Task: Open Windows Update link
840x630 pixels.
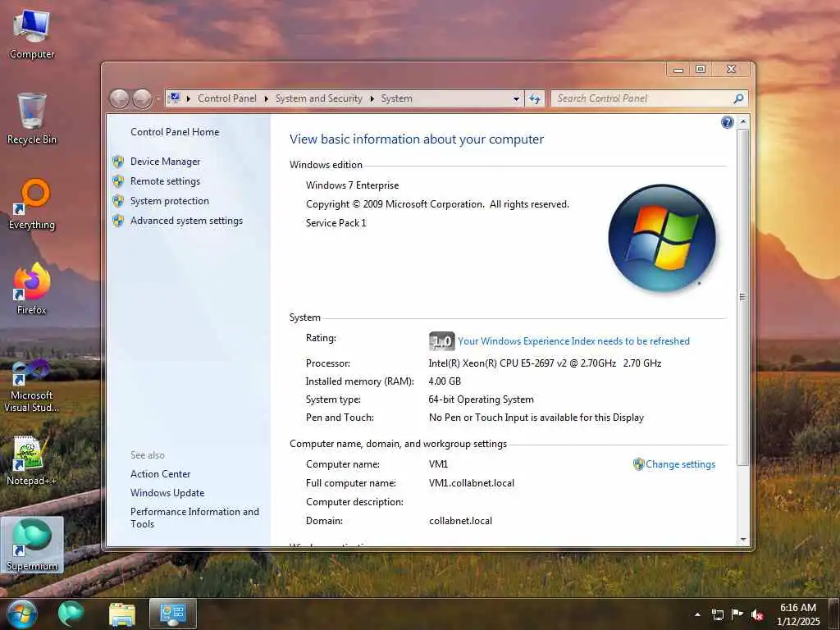Action: click(x=167, y=493)
